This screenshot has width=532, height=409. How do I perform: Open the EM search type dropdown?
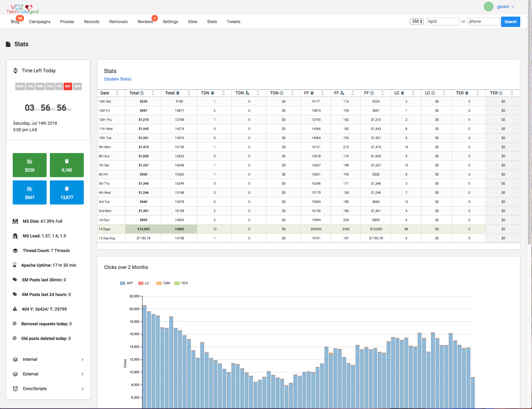pos(417,21)
